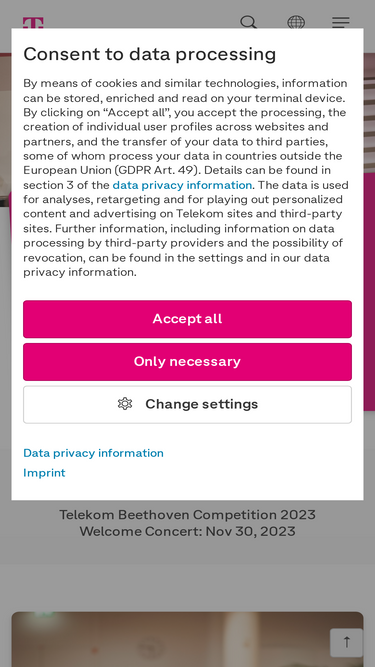
Task: Open the search magnifier icon
Action: click(x=248, y=22)
